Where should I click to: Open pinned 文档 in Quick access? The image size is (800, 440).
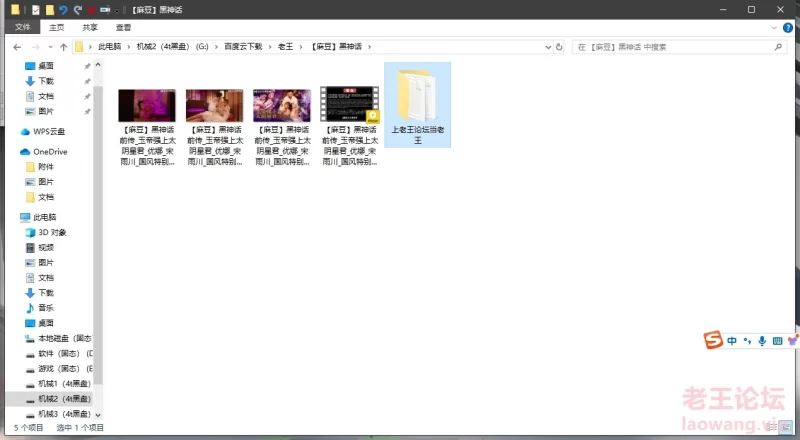(x=46, y=96)
